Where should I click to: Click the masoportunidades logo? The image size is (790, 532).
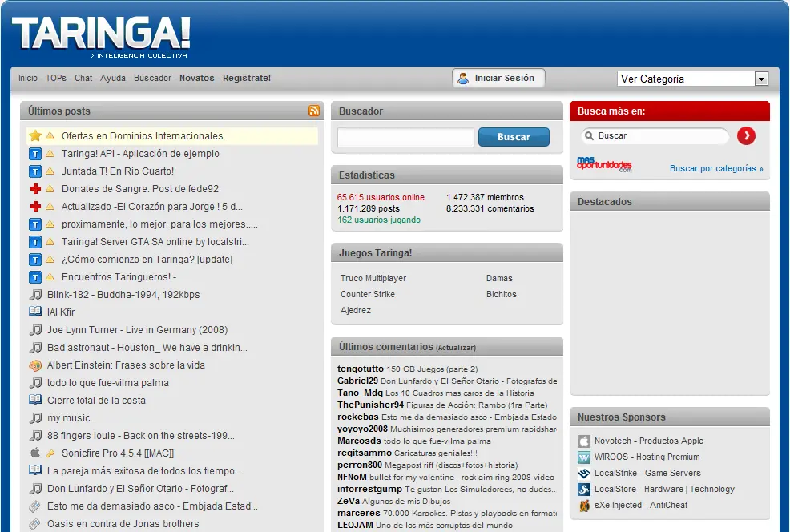[x=604, y=164]
